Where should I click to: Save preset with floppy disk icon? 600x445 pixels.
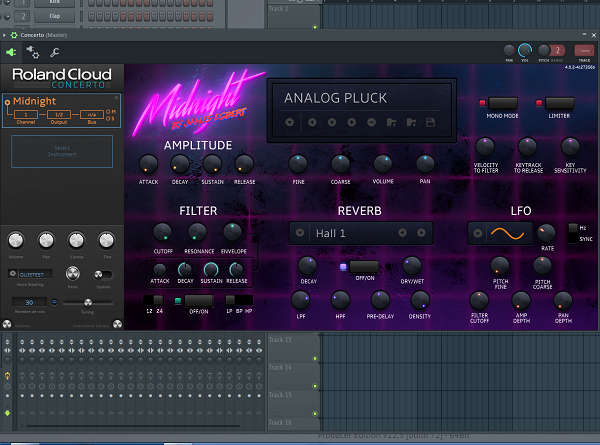click(430, 122)
